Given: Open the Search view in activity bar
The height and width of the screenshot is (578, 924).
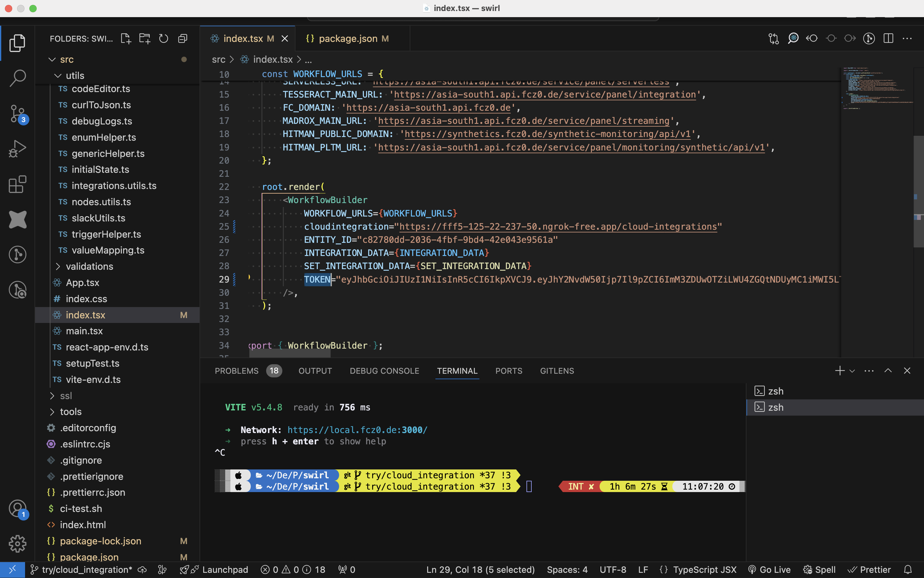Looking at the screenshot, I should [x=17, y=78].
